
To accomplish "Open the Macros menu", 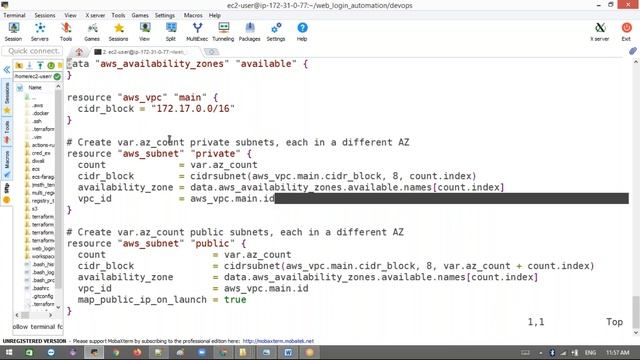I will tap(193, 15).
